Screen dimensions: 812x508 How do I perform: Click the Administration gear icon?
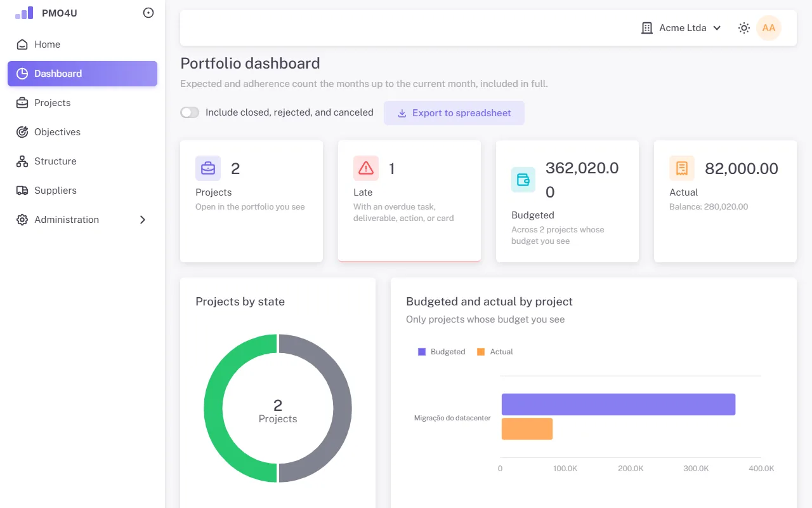coord(22,220)
